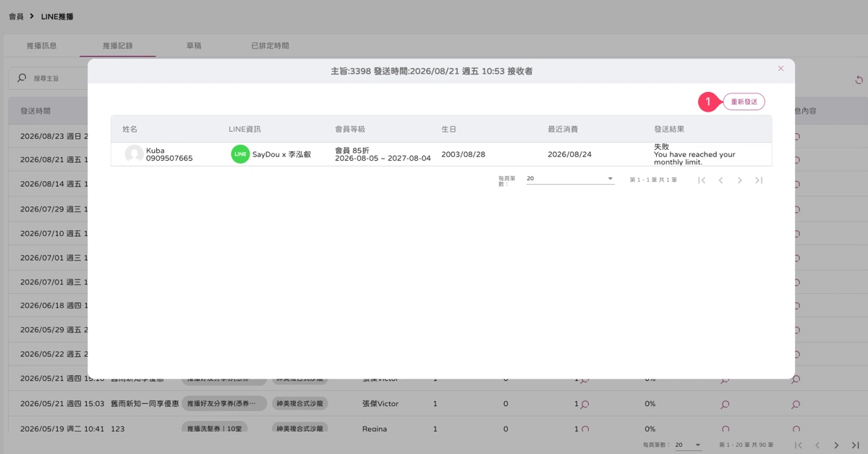
Task: Click the 2026/08/14 週五 row date
Action: tap(54, 185)
